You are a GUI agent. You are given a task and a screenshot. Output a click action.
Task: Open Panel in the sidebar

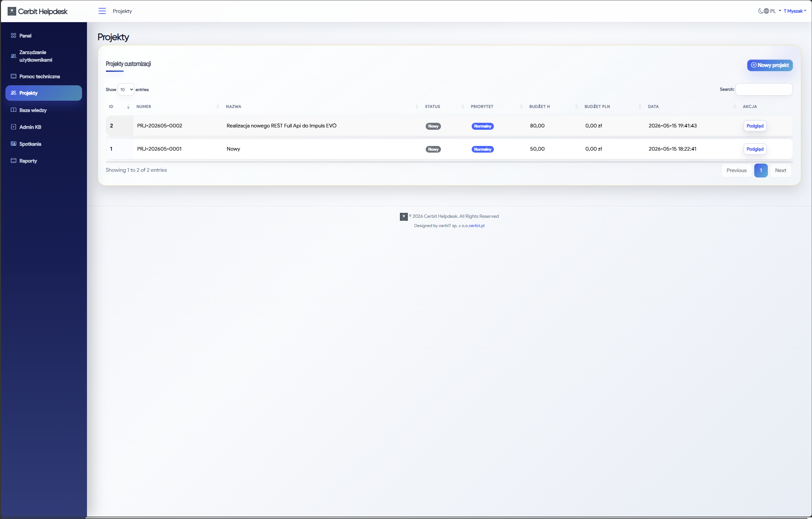[x=44, y=36]
